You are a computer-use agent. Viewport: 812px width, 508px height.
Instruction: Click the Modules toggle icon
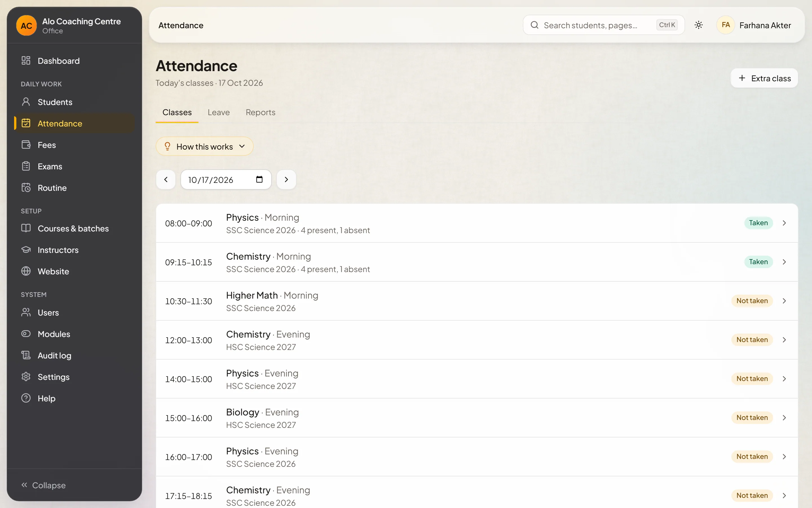[26, 334]
